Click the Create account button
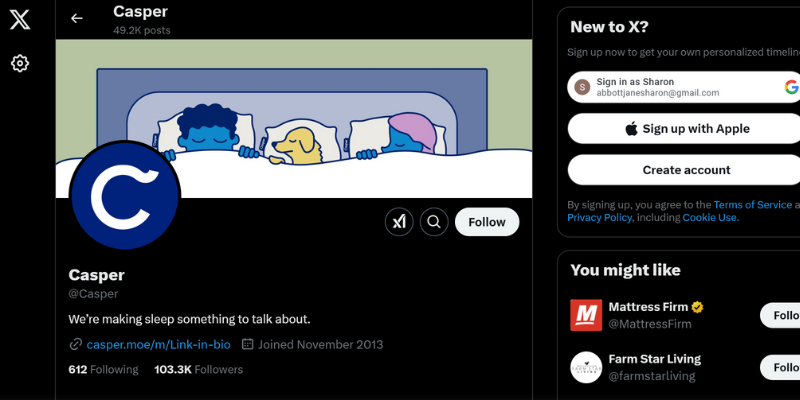The image size is (800, 400). [684, 170]
